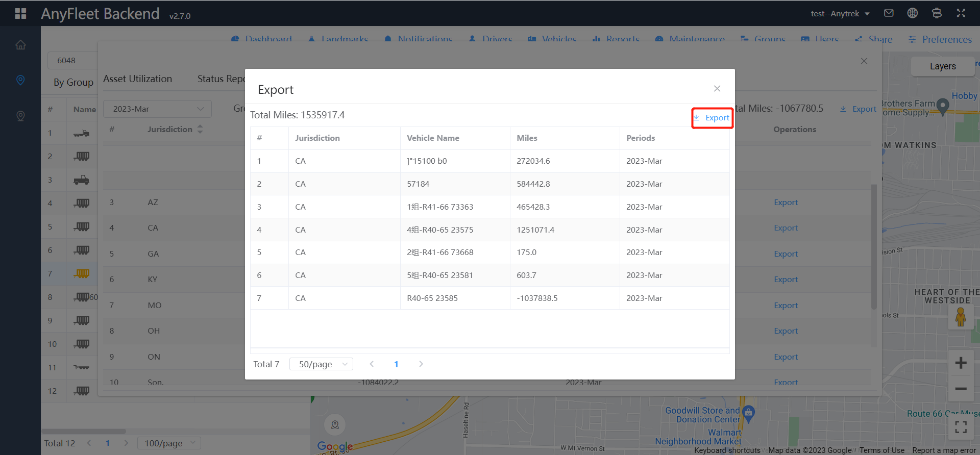Open the 50/page size dropdown

coord(321,364)
